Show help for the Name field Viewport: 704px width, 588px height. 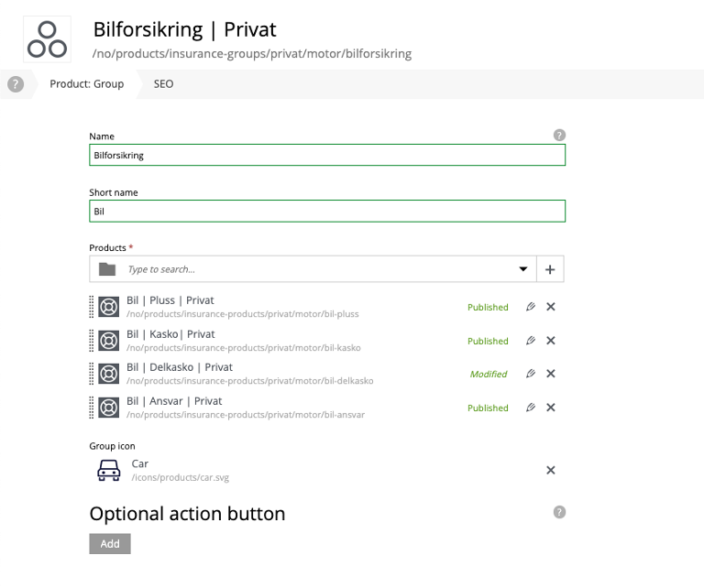(559, 135)
